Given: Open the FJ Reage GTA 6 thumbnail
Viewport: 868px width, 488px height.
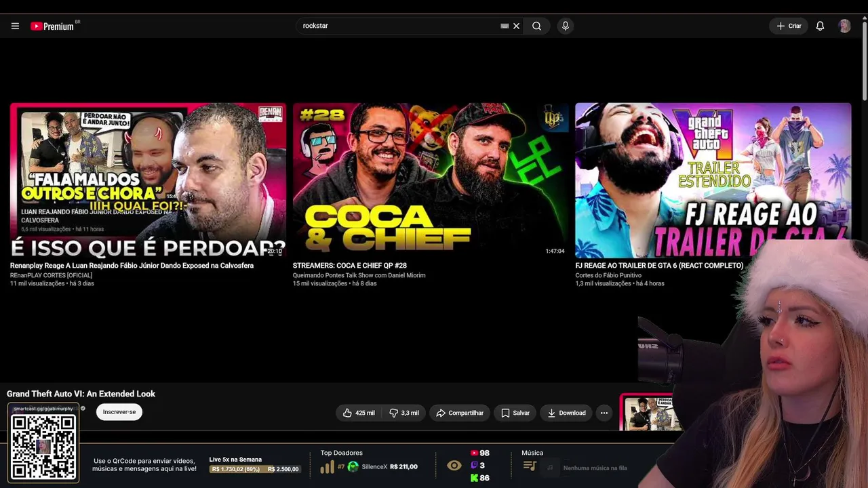Looking at the screenshot, I should point(713,180).
